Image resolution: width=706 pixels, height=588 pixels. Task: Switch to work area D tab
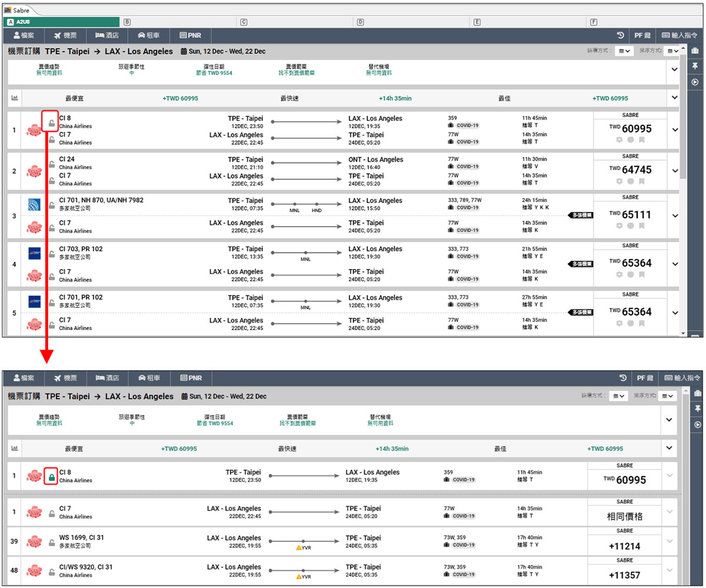(412, 22)
